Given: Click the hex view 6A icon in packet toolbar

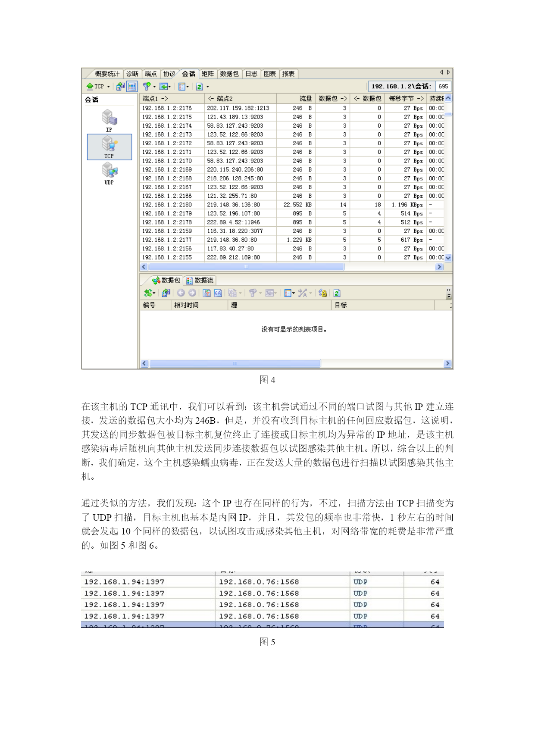Looking at the screenshot, I should tap(218, 293).
